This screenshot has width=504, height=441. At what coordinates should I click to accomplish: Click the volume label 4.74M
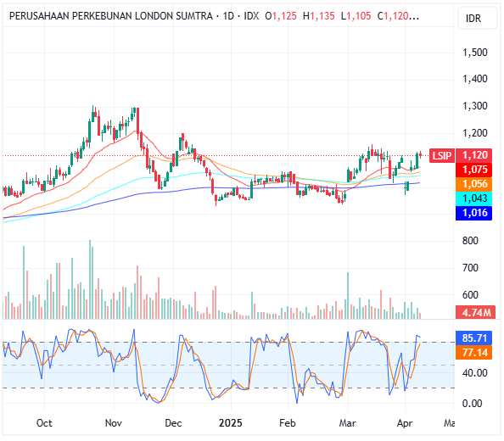(x=476, y=312)
